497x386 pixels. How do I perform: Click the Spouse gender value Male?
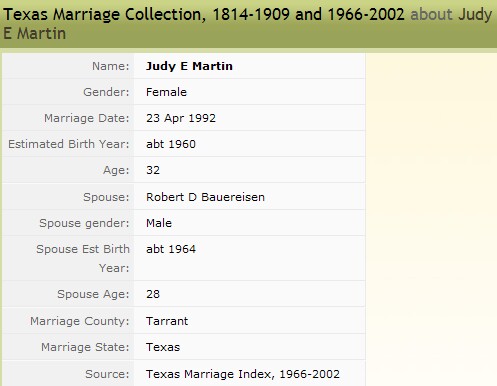pos(159,223)
